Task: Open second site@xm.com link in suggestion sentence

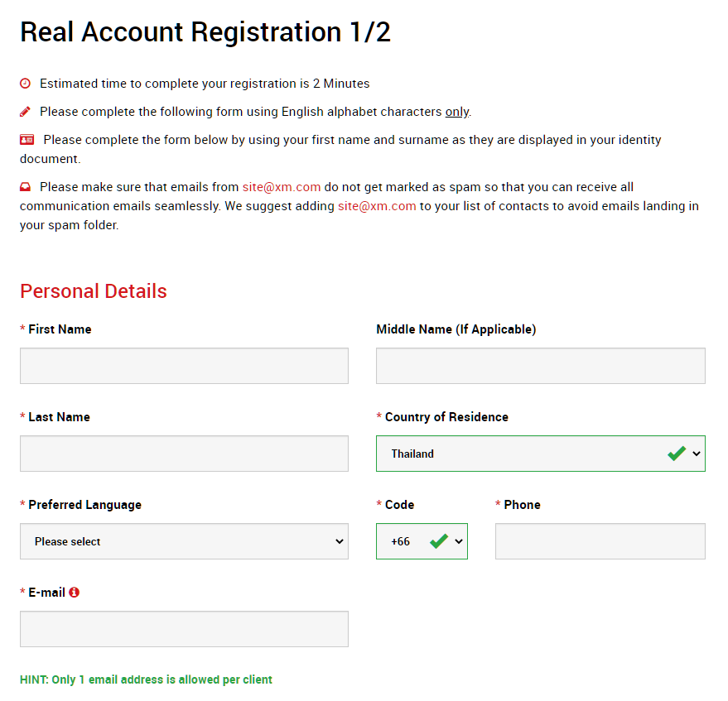Action: [x=377, y=206]
